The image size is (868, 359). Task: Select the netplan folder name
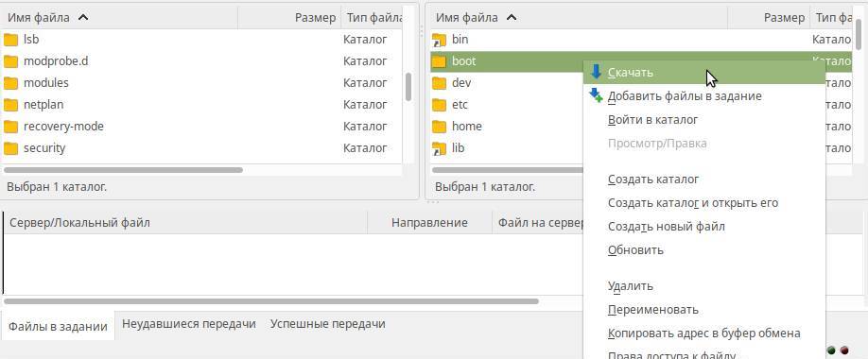point(43,105)
